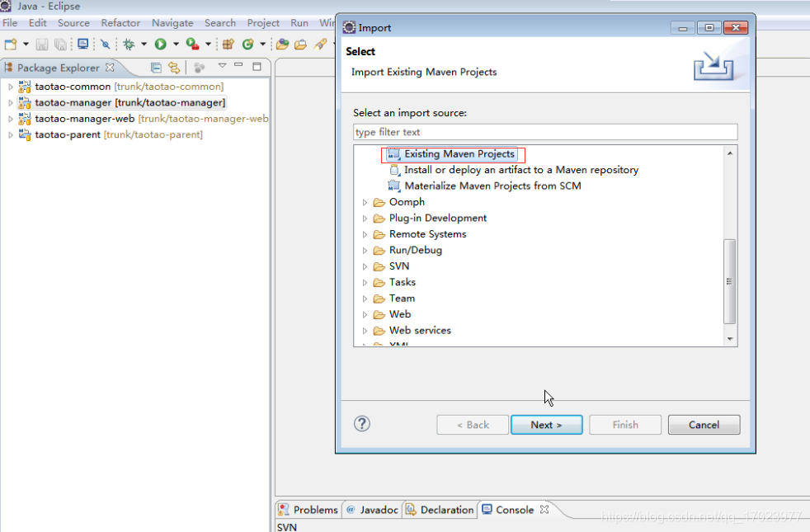The width and height of the screenshot is (810, 532).
Task: Expand the SVN folder in import list
Action: (365, 266)
